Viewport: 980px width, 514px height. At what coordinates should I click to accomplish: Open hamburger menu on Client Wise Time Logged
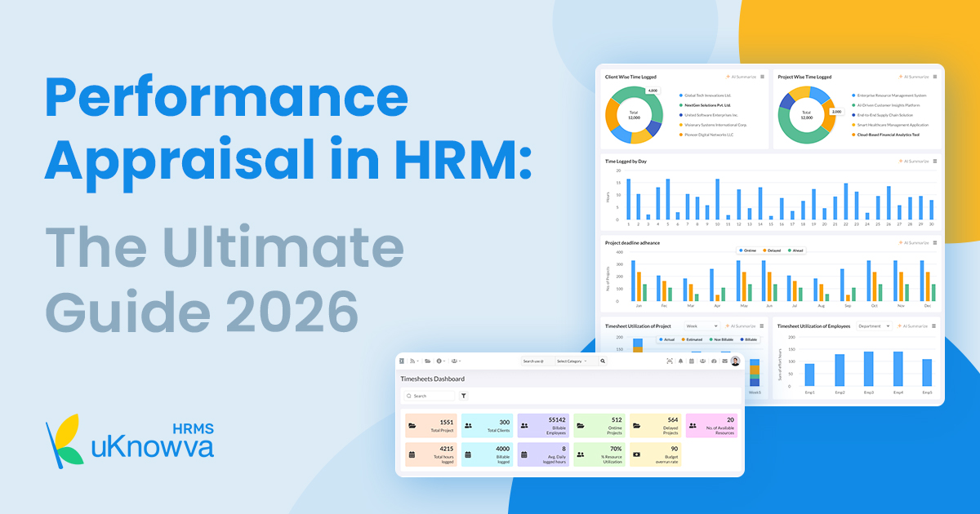click(763, 77)
